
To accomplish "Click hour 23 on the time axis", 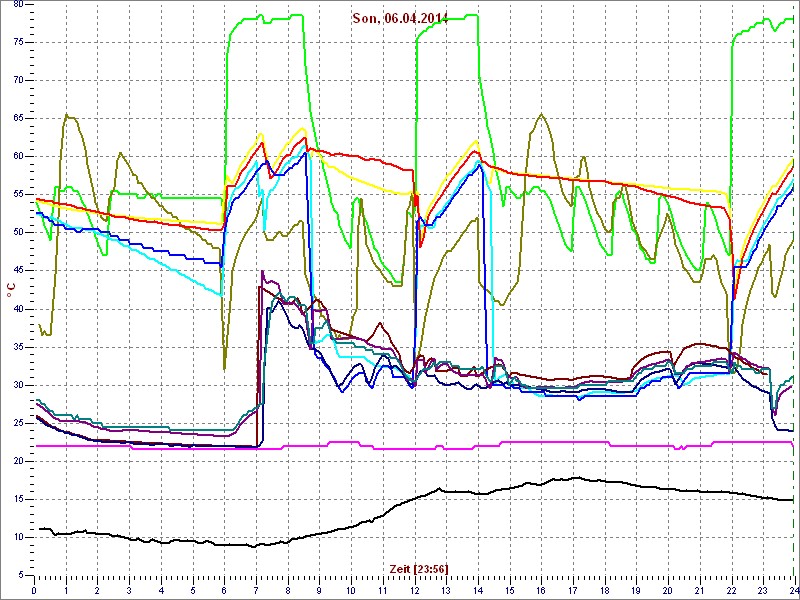I will pyautogui.click(x=762, y=588).
